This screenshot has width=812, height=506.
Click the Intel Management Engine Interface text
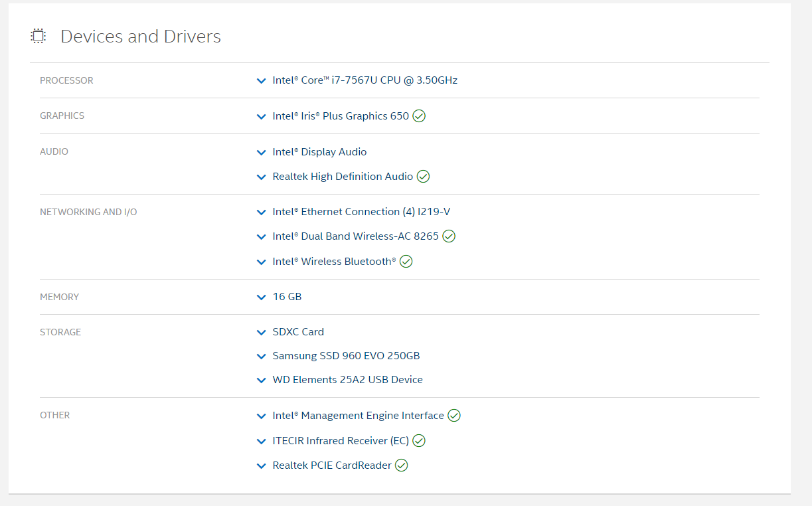point(359,416)
